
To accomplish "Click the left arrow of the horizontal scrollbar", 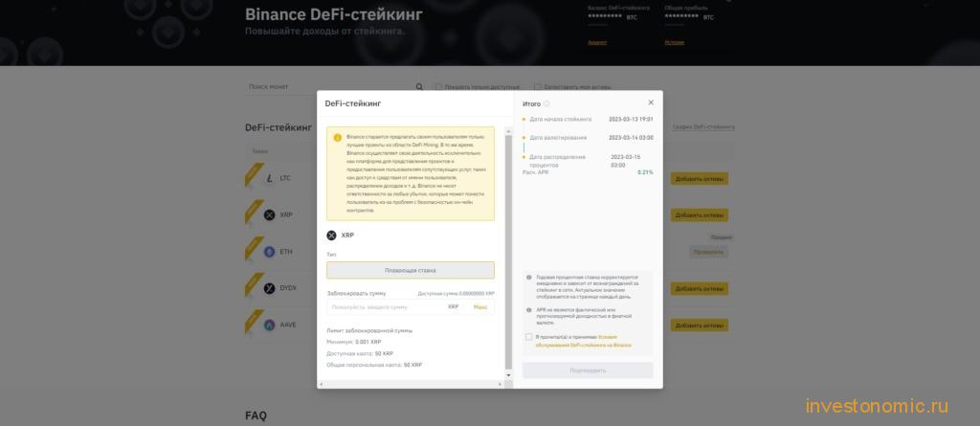I will pos(321,384).
